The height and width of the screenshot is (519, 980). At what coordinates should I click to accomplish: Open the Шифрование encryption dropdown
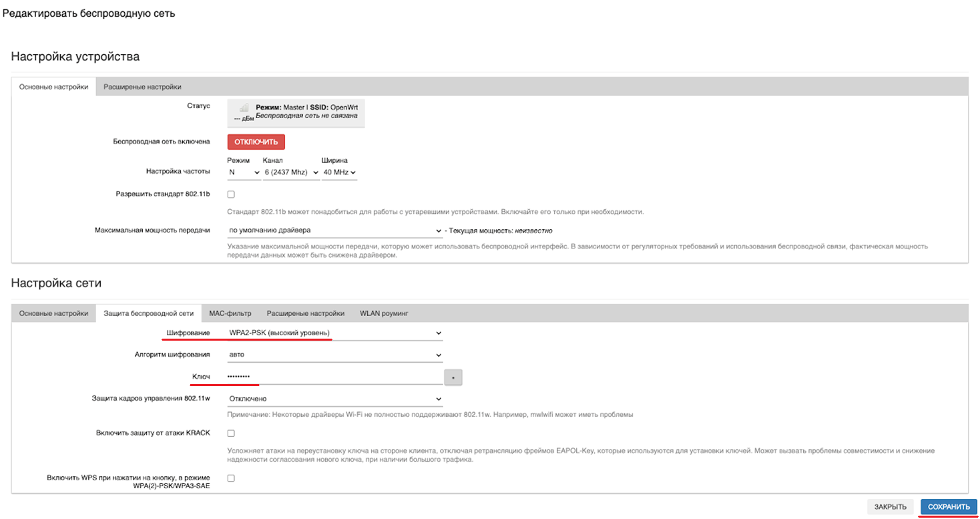[x=334, y=333]
